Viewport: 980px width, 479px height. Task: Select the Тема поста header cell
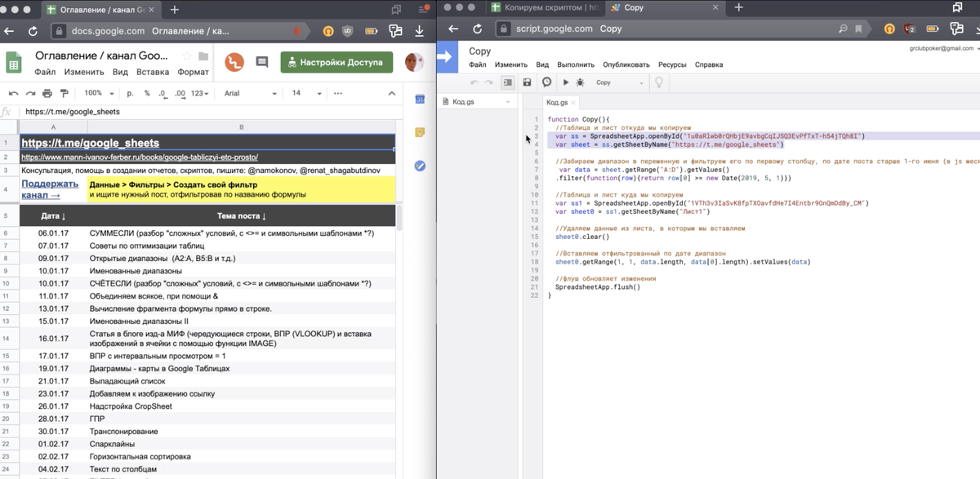point(241,216)
